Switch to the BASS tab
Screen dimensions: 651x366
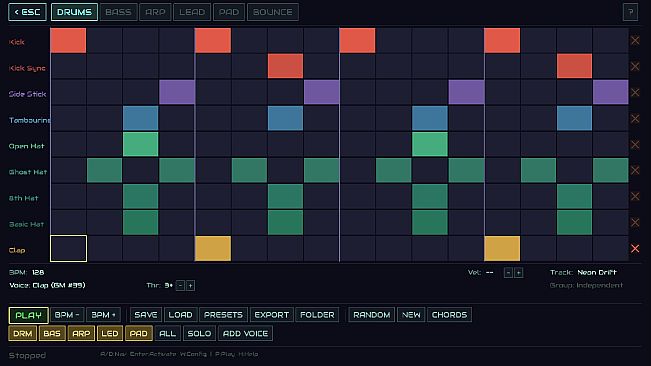point(118,12)
